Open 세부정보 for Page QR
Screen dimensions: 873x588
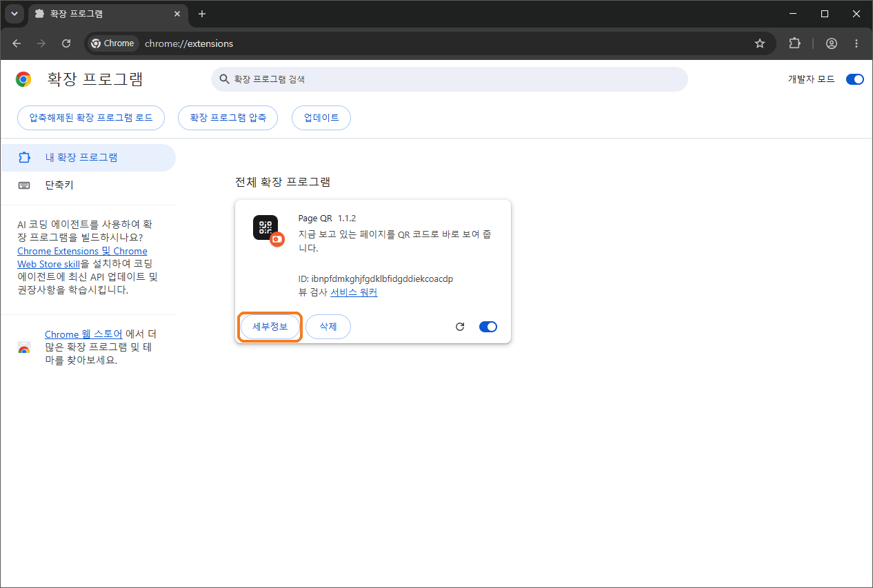[270, 327]
